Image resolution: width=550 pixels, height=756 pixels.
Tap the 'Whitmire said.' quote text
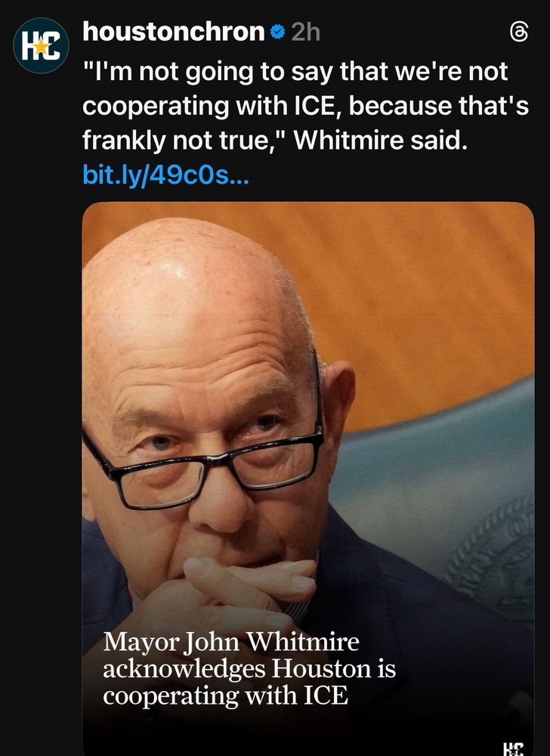(x=381, y=141)
